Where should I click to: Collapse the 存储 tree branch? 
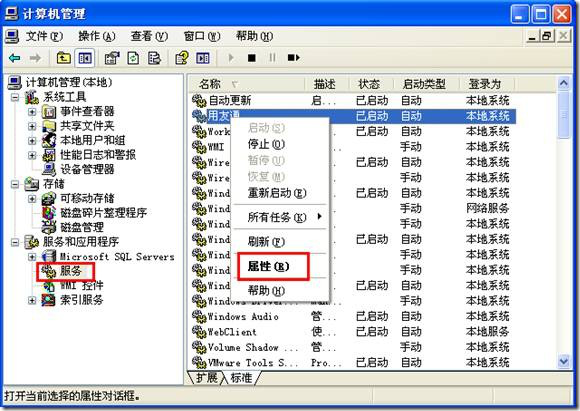pos(15,184)
